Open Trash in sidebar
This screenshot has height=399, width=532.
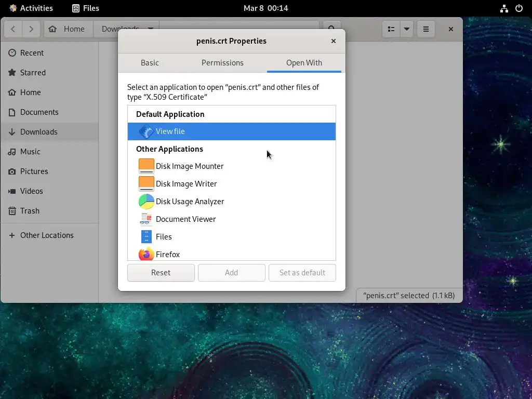[x=49, y=211]
